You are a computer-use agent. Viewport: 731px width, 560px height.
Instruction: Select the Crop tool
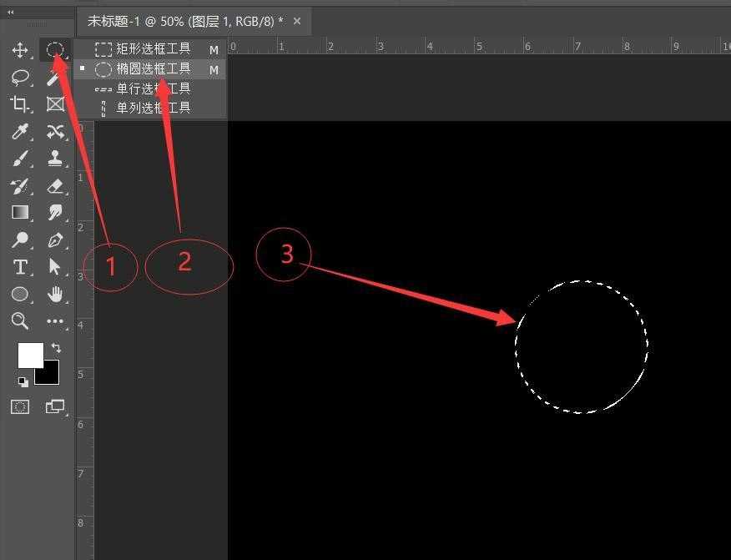click(x=20, y=103)
